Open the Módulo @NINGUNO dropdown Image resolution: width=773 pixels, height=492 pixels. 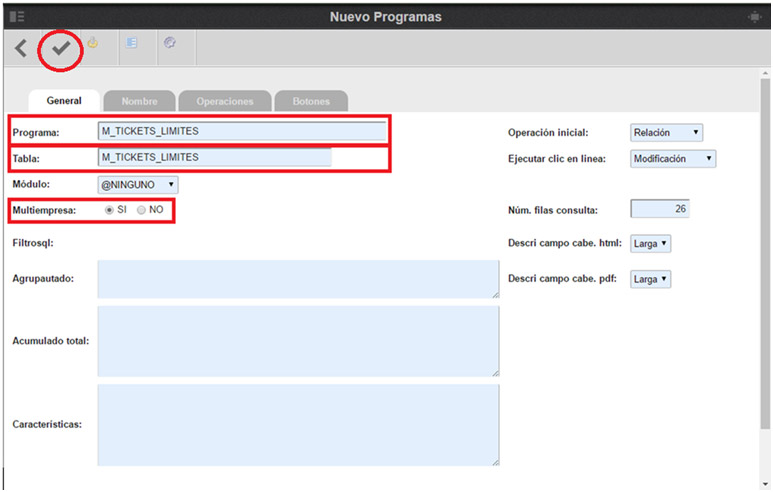138,185
